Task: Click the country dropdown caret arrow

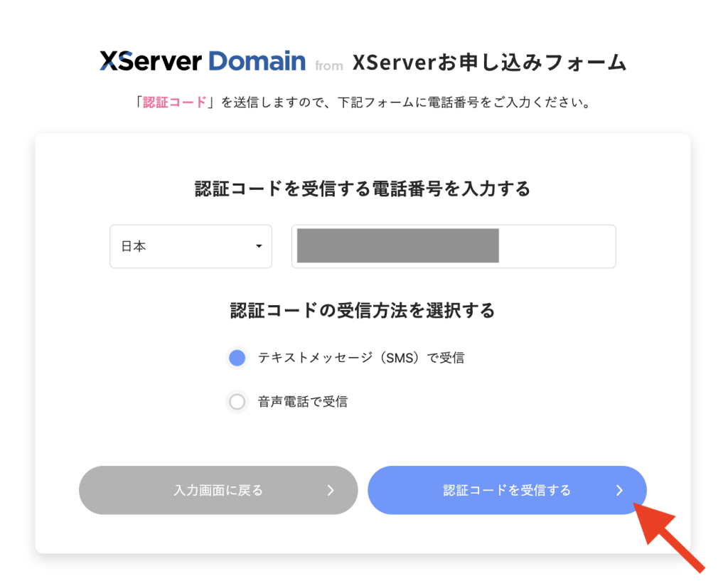Action: pyautogui.click(x=259, y=247)
